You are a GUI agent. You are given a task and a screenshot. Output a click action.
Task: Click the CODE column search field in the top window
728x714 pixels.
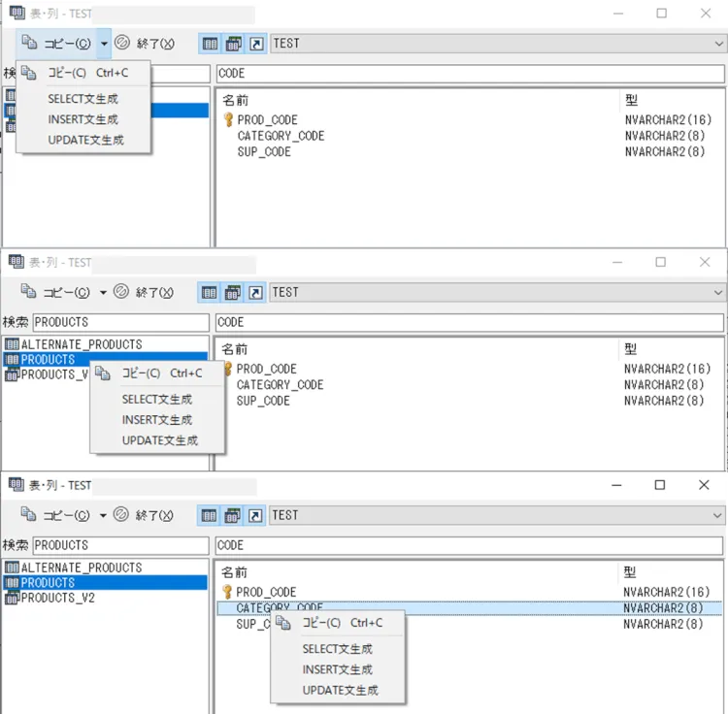[471, 74]
